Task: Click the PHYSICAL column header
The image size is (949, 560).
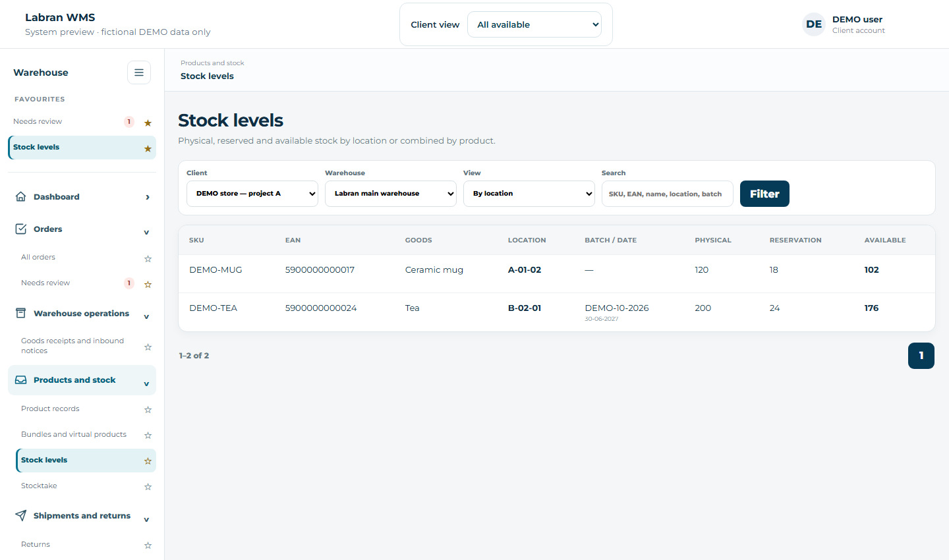Action: pyautogui.click(x=713, y=240)
